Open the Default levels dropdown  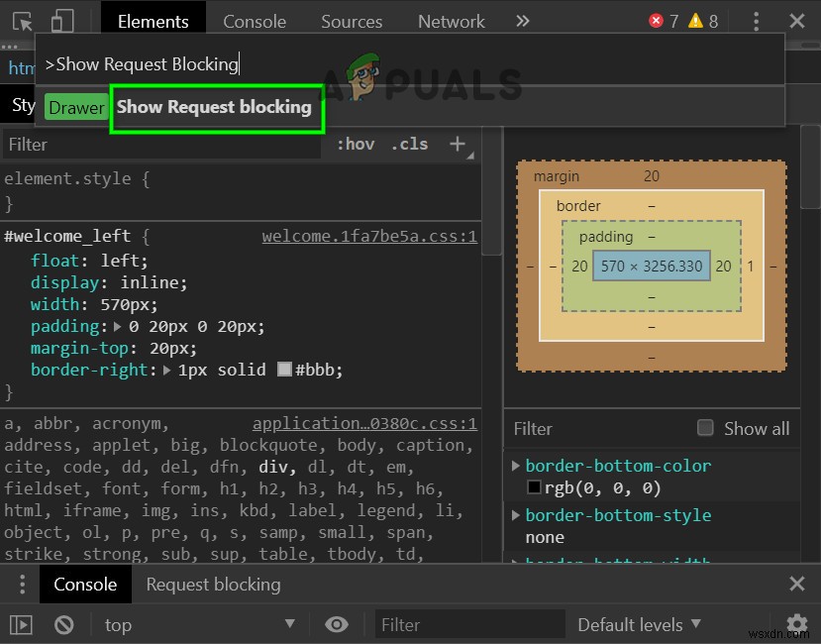[x=640, y=624]
